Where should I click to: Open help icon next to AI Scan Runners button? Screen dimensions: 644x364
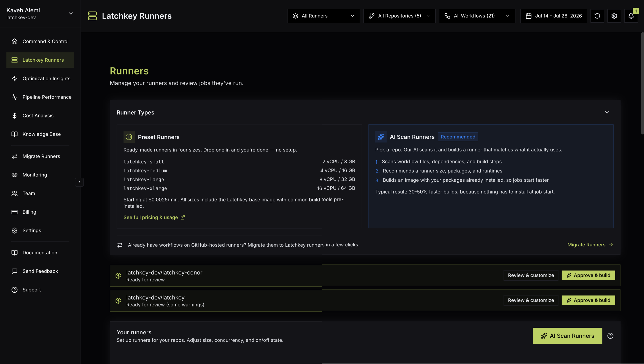[x=610, y=336]
